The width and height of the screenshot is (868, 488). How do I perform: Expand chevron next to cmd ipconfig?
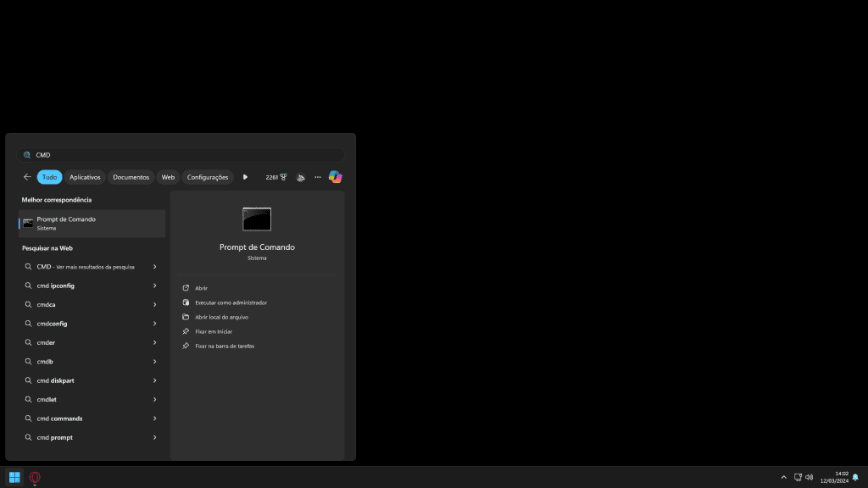[x=155, y=286]
